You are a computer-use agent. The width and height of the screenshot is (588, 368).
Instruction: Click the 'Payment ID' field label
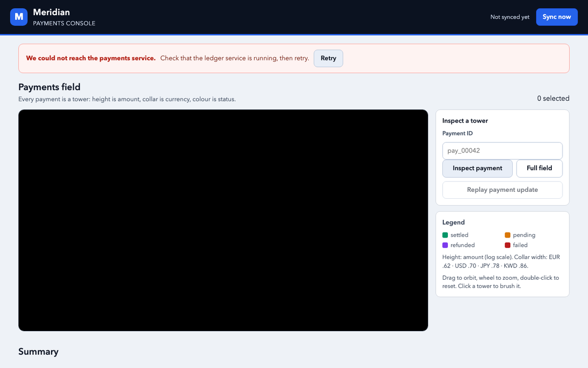coord(457,133)
